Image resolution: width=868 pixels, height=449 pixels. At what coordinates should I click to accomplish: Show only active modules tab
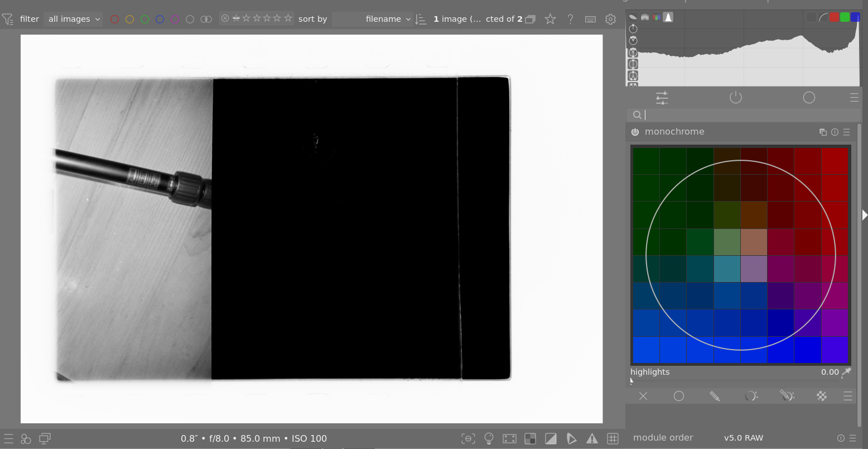tap(736, 98)
